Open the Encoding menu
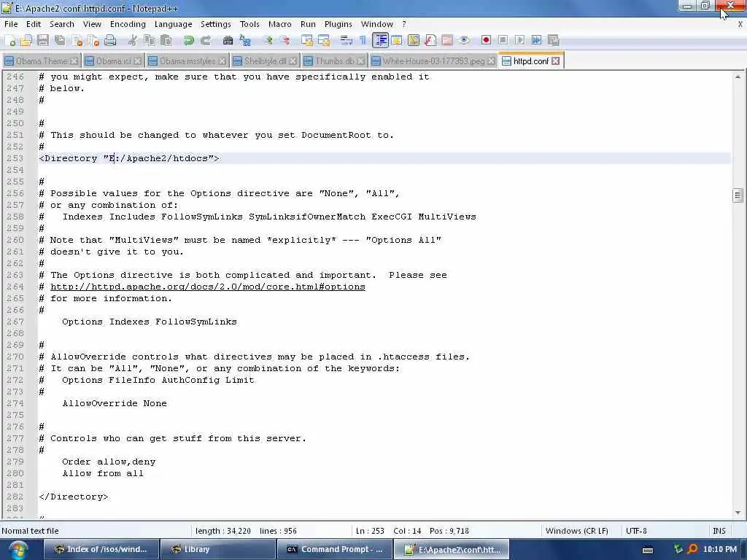Screen dimensions: 747x560 click(x=128, y=24)
